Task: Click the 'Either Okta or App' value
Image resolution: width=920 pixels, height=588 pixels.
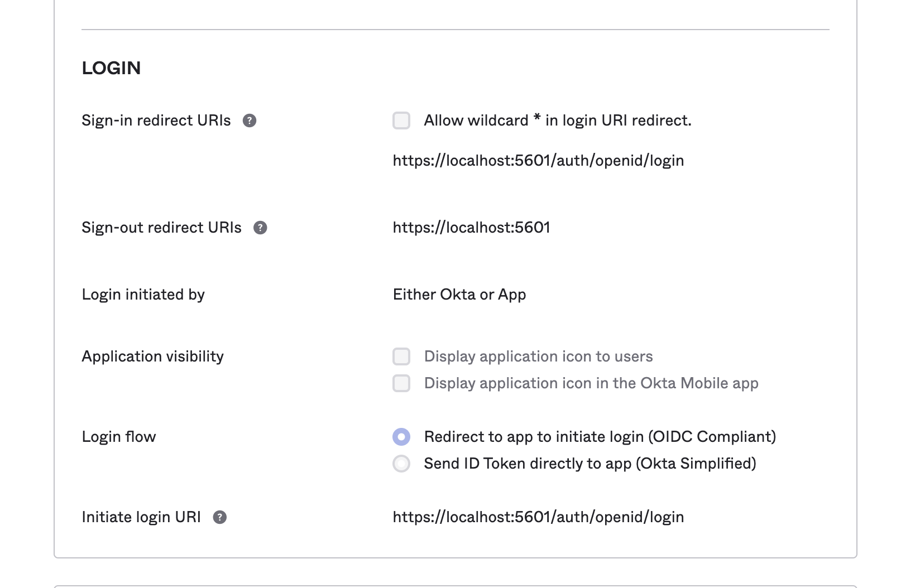Action: click(459, 295)
